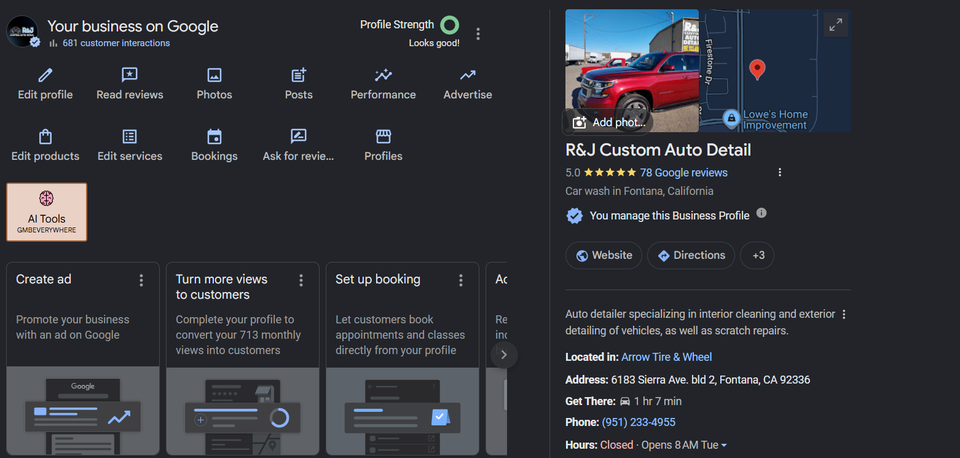Open the Posts icon
The height and width of the screenshot is (458, 960).
pyautogui.click(x=299, y=75)
